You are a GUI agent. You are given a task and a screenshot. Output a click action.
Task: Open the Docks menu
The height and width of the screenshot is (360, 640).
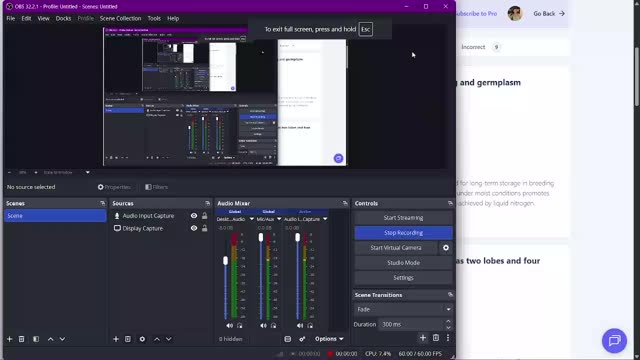63,18
